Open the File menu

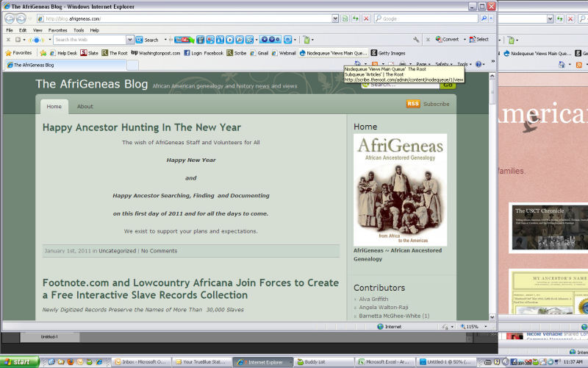(10, 30)
